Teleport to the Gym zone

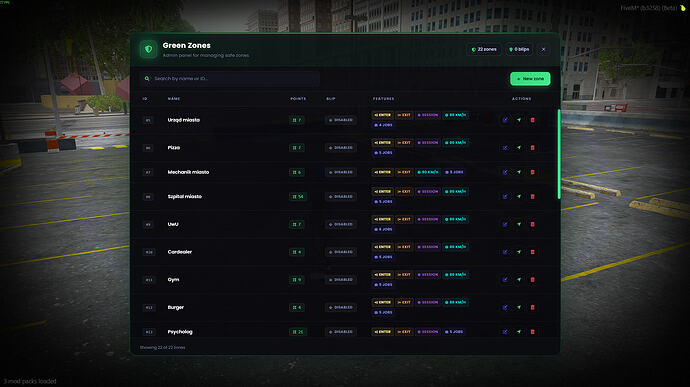coord(519,280)
